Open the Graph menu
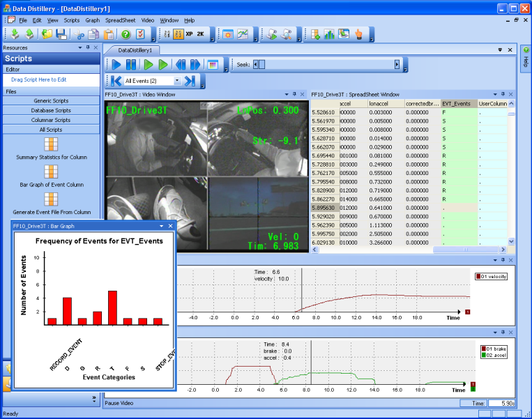Image resolution: width=532 pixels, height=419 pixels. point(93,20)
